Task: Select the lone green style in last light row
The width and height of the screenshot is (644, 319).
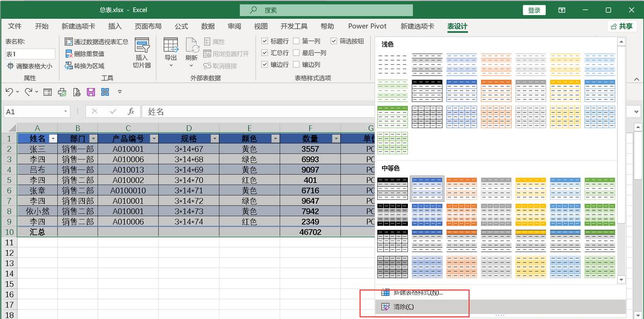Action: [393, 143]
